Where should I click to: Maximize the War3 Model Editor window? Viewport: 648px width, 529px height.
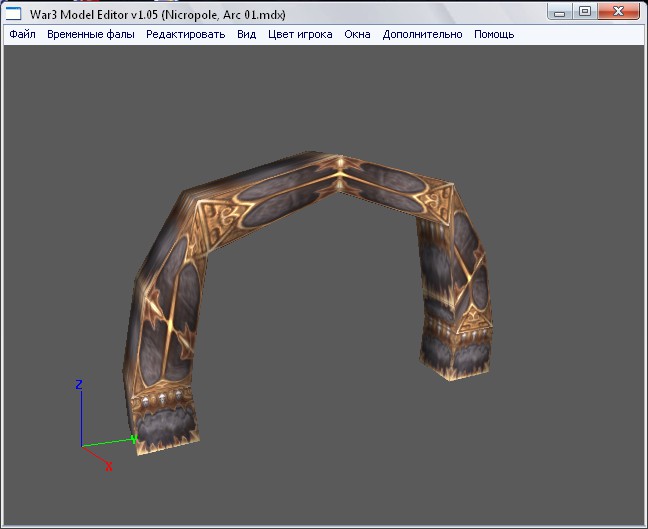tap(584, 12)
